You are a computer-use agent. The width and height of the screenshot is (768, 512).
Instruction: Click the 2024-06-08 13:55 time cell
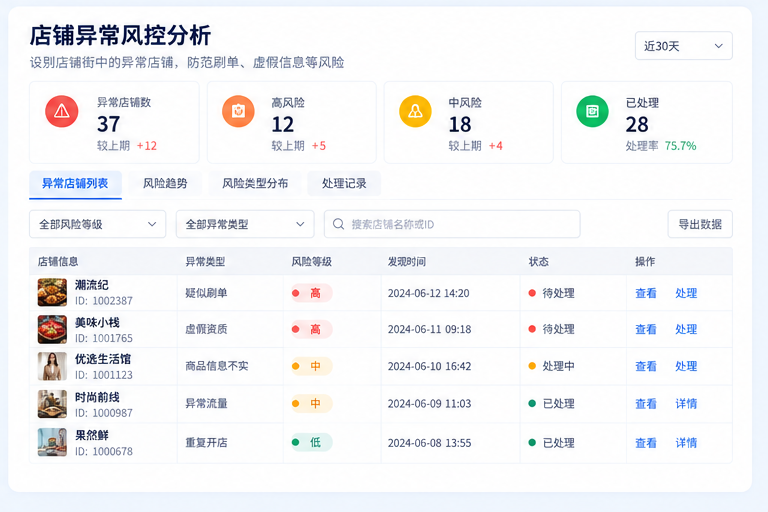coord(430,443)
